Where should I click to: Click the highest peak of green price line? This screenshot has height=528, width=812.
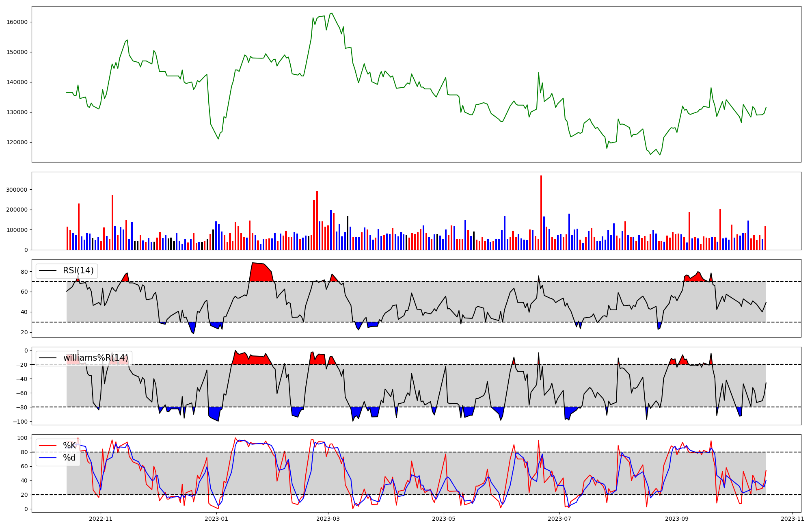pyautogui.click(x=332, y=13)
